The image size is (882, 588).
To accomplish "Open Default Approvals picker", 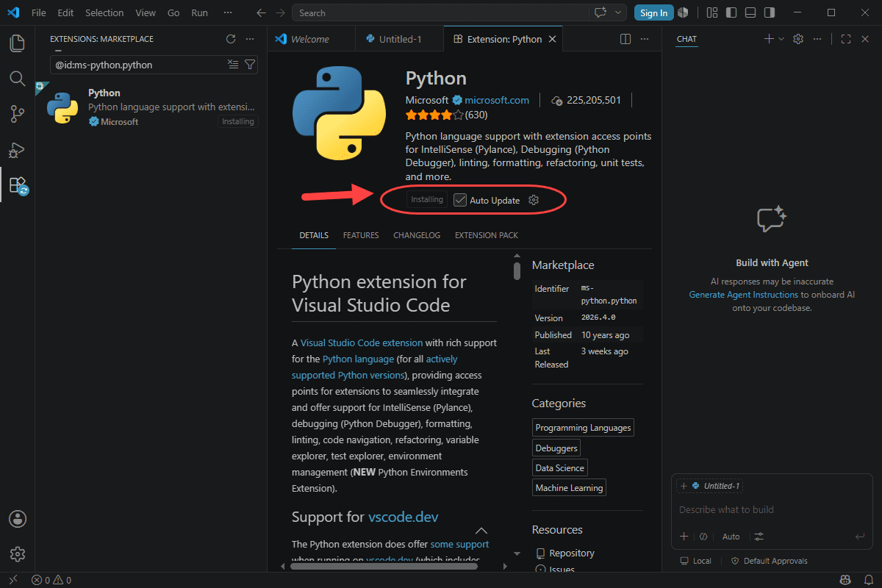I will pos(769,561).
